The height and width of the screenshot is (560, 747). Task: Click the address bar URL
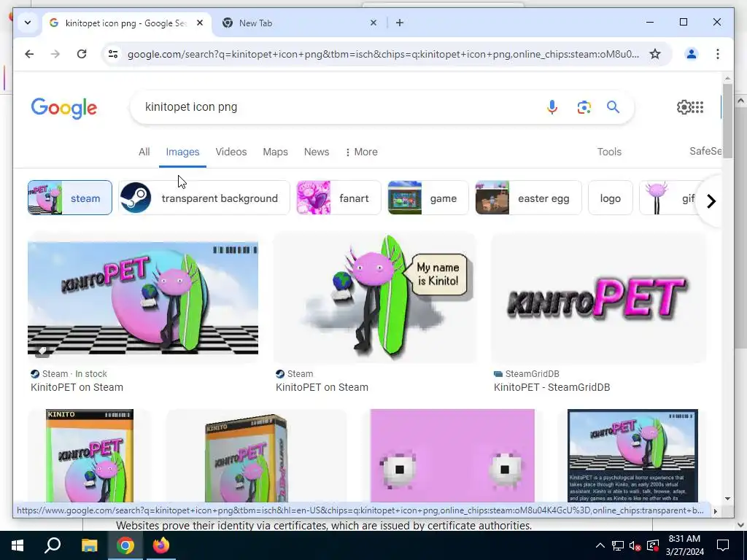[x=383, y=54]
